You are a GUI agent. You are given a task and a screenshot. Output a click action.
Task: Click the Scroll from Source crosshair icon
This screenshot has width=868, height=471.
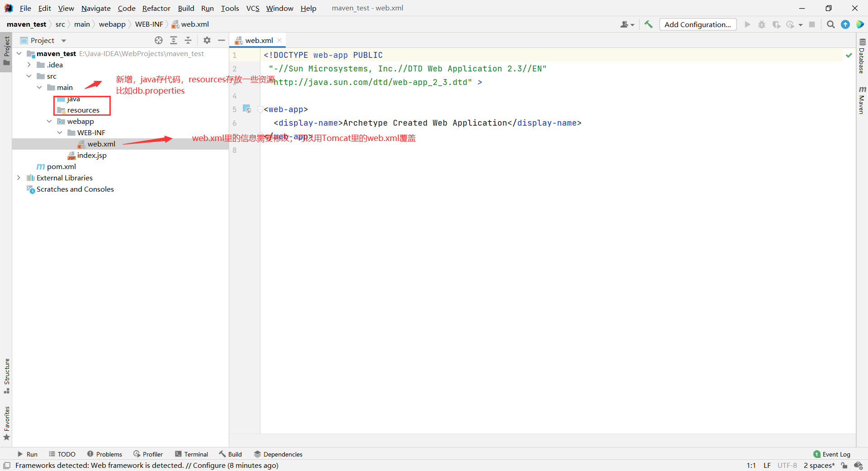tap(159, 40)
